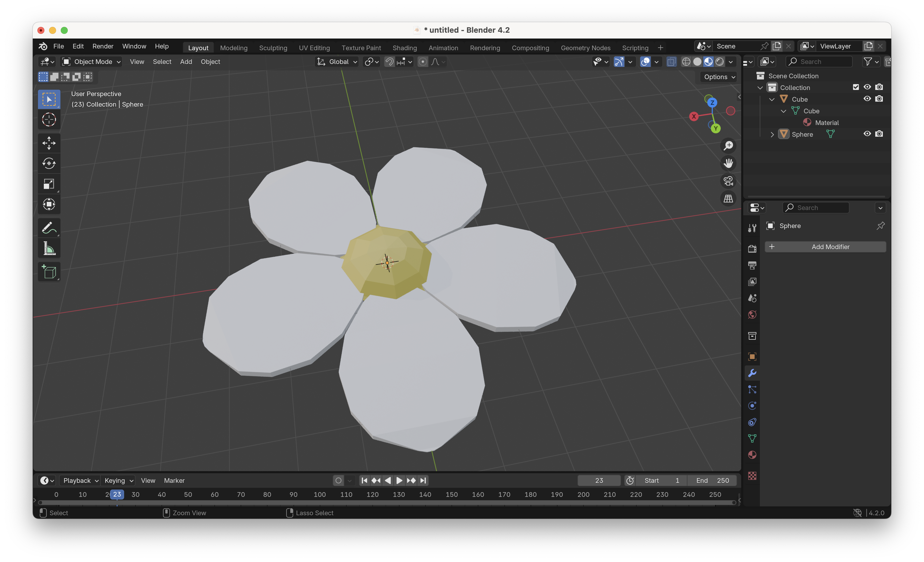Toggle camera view button in viewport
Screen dimensions: 924x562
click(x=728, y=181)
